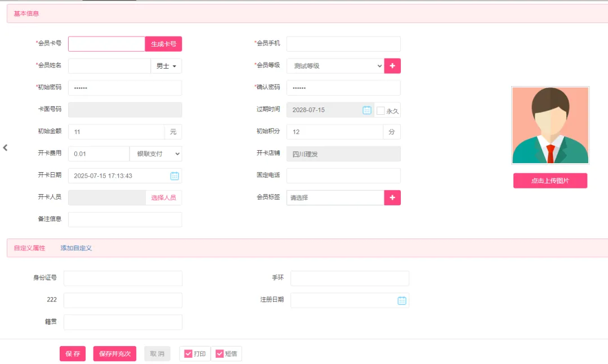608x364 pixels.
Task: Click plus icon next to 会员标签
Action: tap(392, 197)
